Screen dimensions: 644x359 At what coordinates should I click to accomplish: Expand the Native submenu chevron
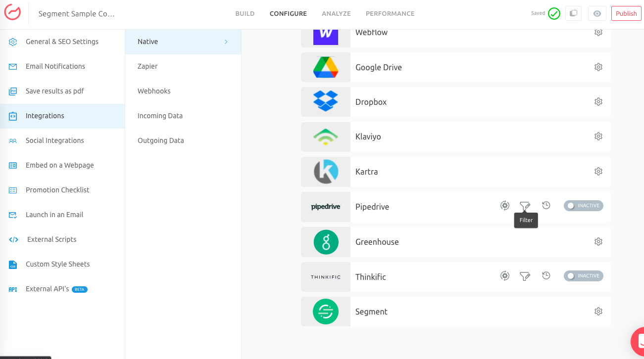pos(226,42)
